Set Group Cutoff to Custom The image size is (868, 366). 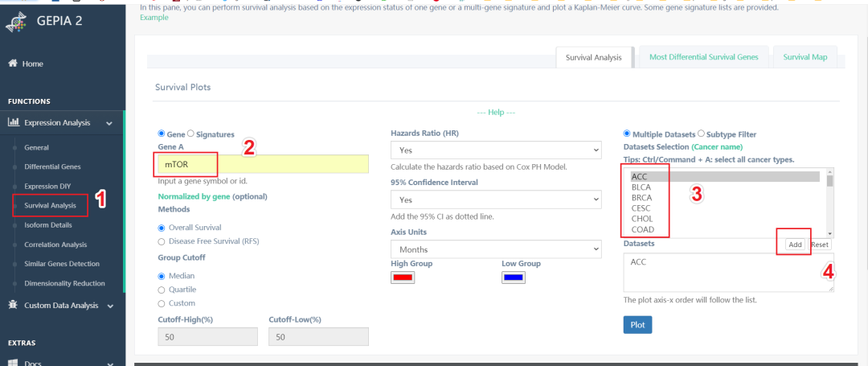click(x=162, y=303)
